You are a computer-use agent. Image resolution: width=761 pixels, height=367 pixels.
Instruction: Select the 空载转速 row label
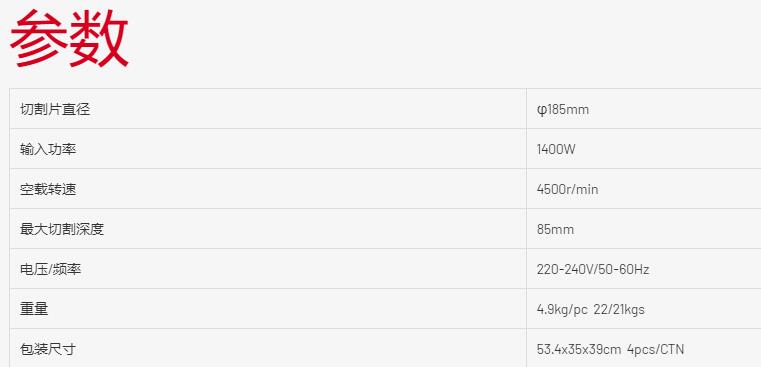48,189
